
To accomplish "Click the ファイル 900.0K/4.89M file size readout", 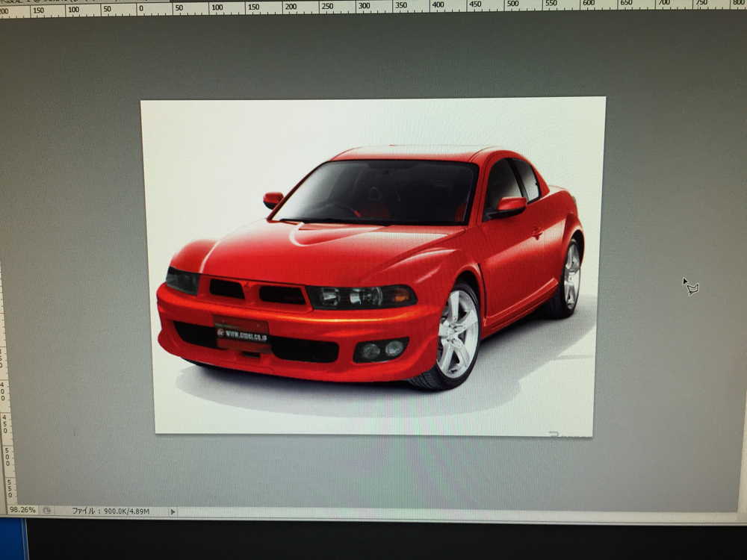I will [x=111, y=511].
